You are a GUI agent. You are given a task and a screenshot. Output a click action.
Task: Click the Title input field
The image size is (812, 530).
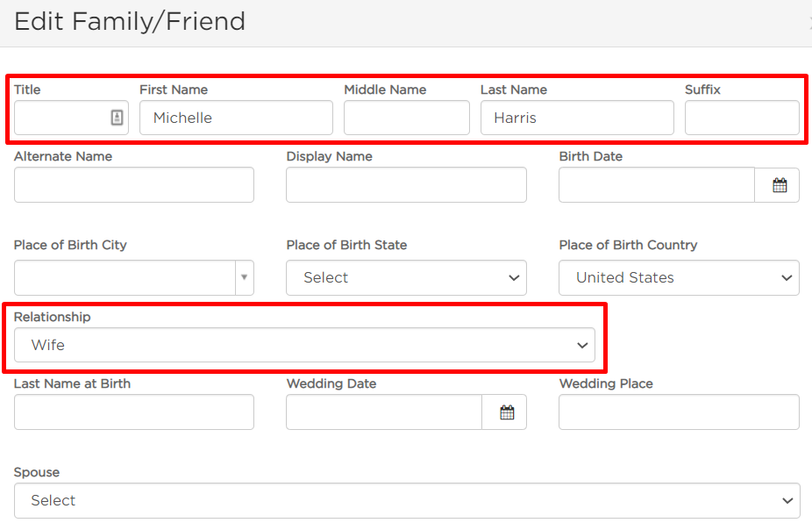pos(62,118)
